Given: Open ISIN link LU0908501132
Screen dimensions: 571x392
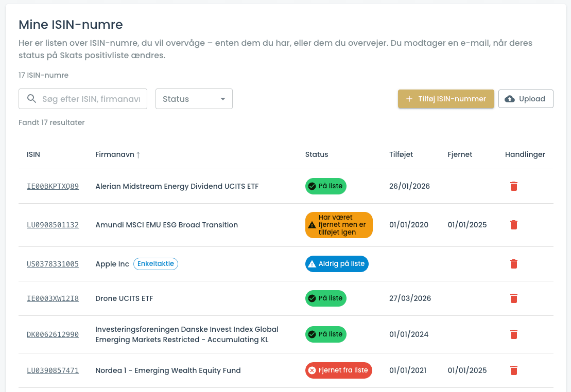Looking at the screenshot, I should 53,225.
